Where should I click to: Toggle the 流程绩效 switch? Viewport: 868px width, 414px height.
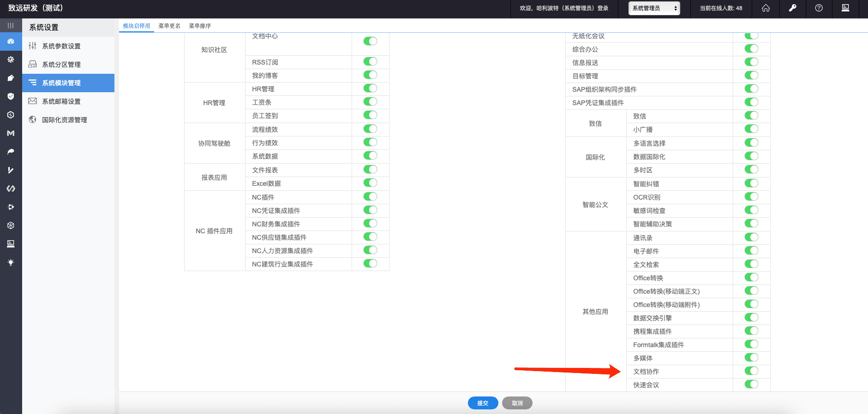[x=370, y=129]
